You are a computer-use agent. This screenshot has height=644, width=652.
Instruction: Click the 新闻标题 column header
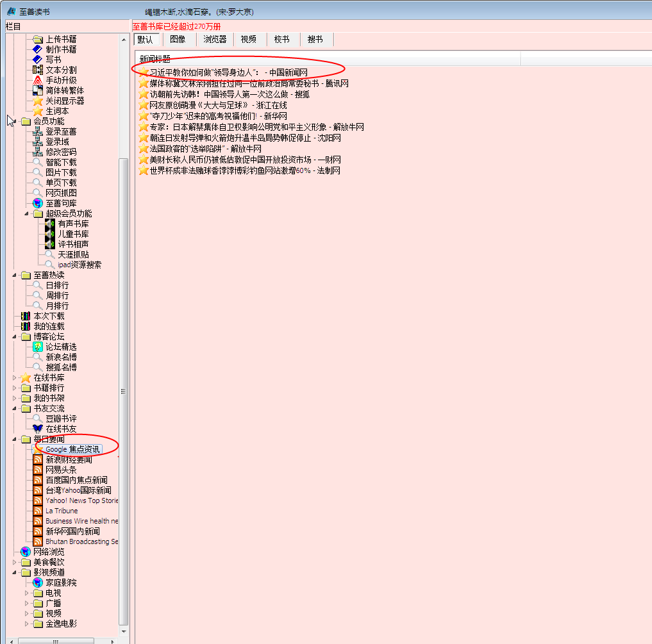click(x=328, y=58)
